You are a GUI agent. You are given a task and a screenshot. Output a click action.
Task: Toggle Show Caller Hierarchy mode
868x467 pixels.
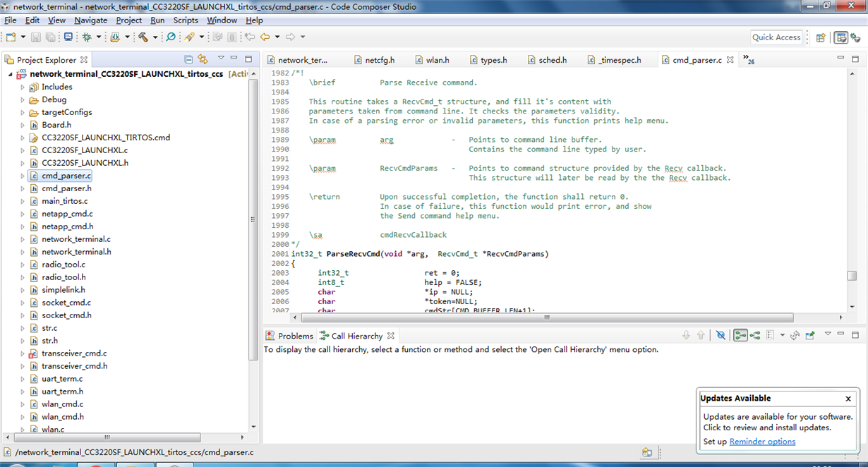tap(740, 335)
